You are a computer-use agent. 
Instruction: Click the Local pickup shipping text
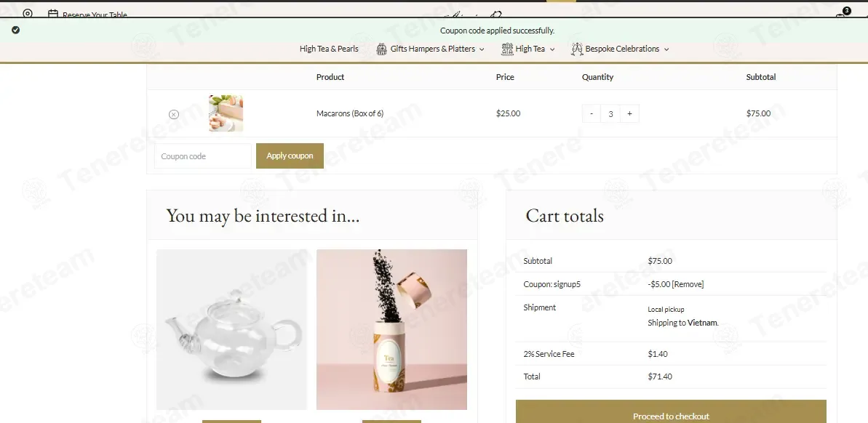(666, 309)
